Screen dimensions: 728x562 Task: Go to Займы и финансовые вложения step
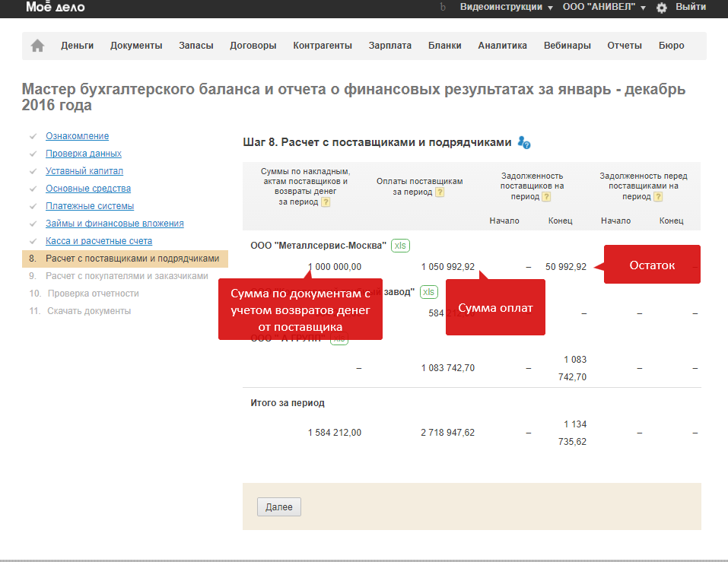pyautogui.click(x=115, y=224)
